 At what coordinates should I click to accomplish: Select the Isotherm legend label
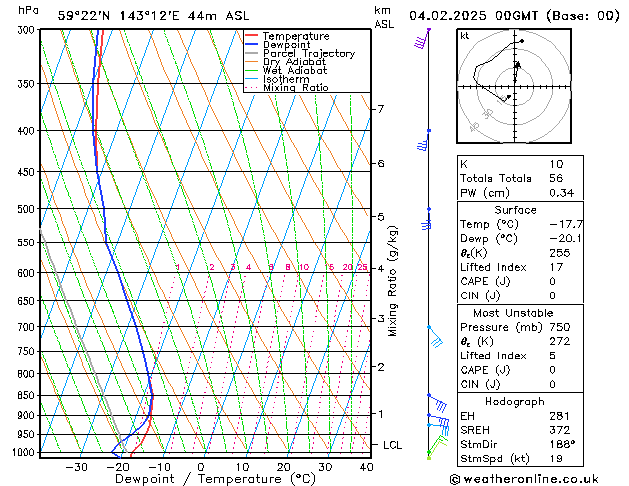pyautogui.click(x=286, y=79)
